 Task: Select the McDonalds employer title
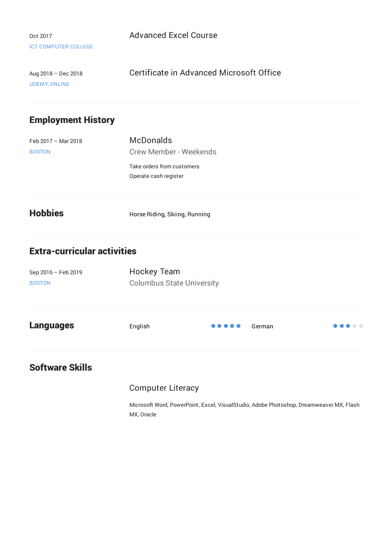tap(151, 140)
